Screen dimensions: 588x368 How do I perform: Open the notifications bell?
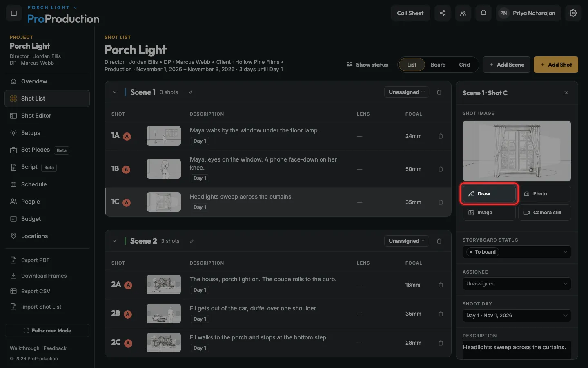483,13
